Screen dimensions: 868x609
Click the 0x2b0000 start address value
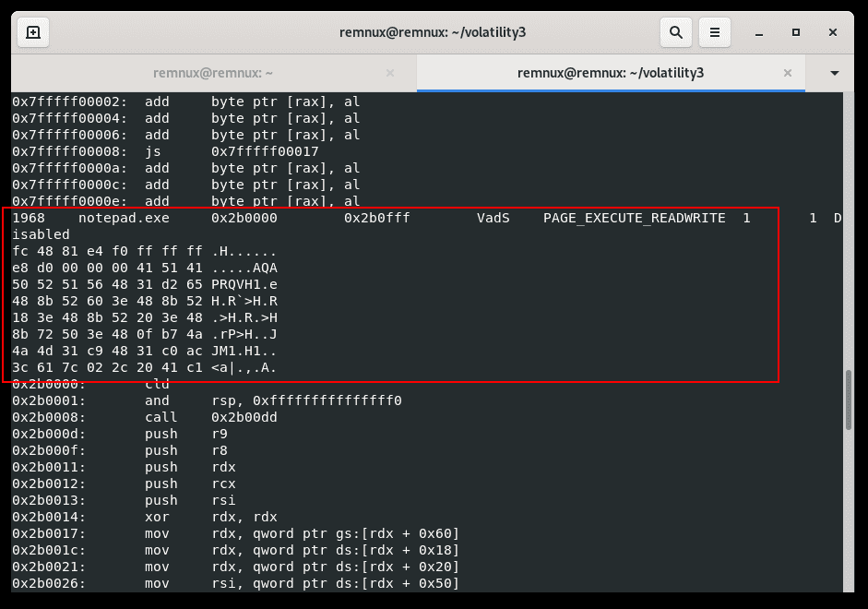click(x=244, y=218)
